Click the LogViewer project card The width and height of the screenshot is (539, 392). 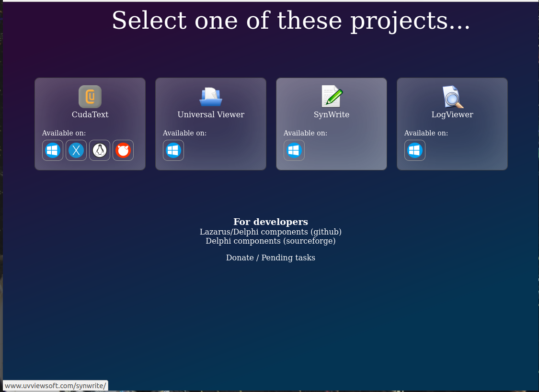452,124
